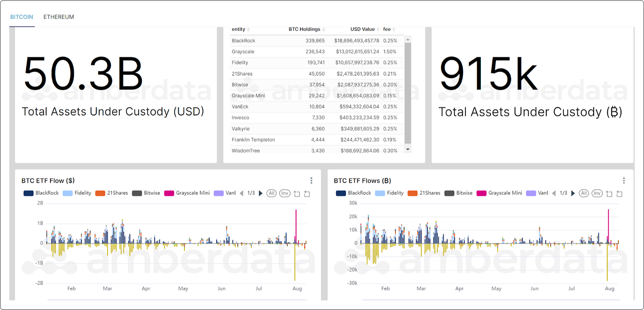This screenshot has height=310, width=644.
Task: Click 21Shares orange swatch in Flows (₿) legend
Action: click(413, 193)
